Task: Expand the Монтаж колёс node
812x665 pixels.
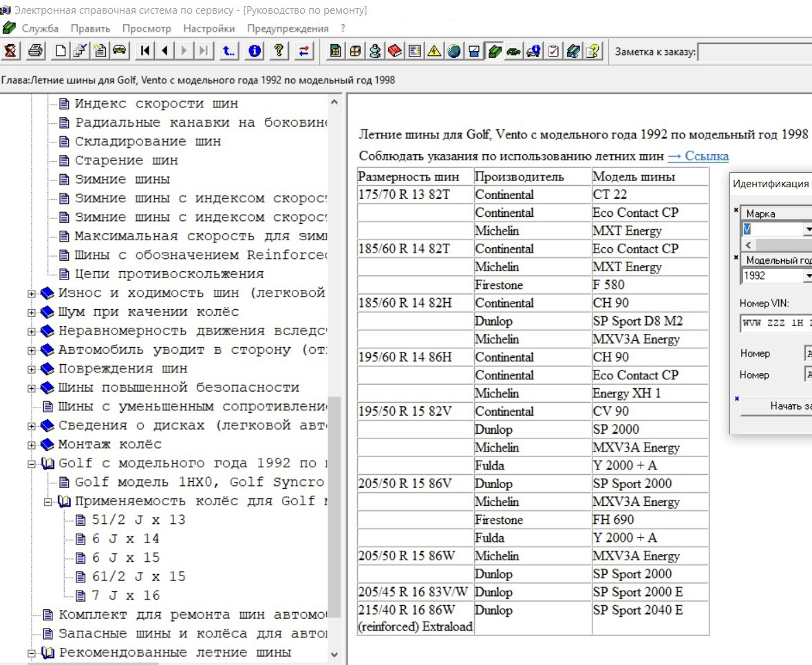Action: (32, 445)
